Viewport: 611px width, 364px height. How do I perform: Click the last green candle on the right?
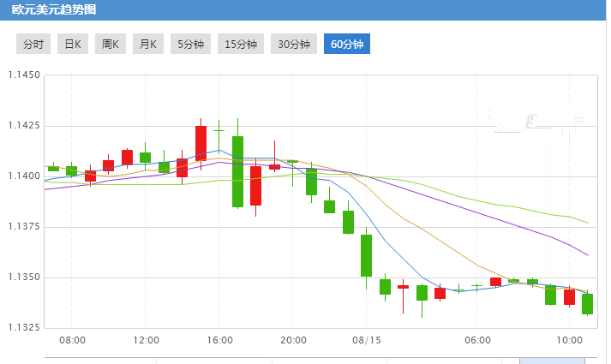tap(587, 304)
